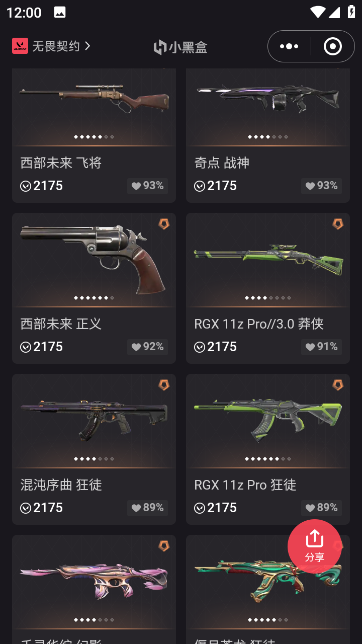The width and height of the screenshot is (362, 644).
Task: Expand the 无畏契约 game selector chevron
Action: pyautogui.click(x=87, y=46)
